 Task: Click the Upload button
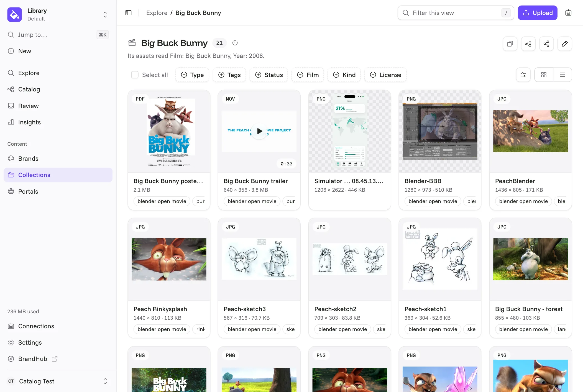[x=538, y=13]
